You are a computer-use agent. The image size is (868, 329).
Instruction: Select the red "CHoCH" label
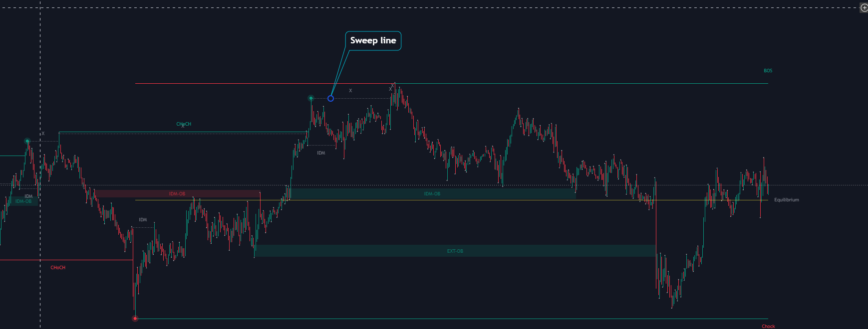[x=58, y=268]
